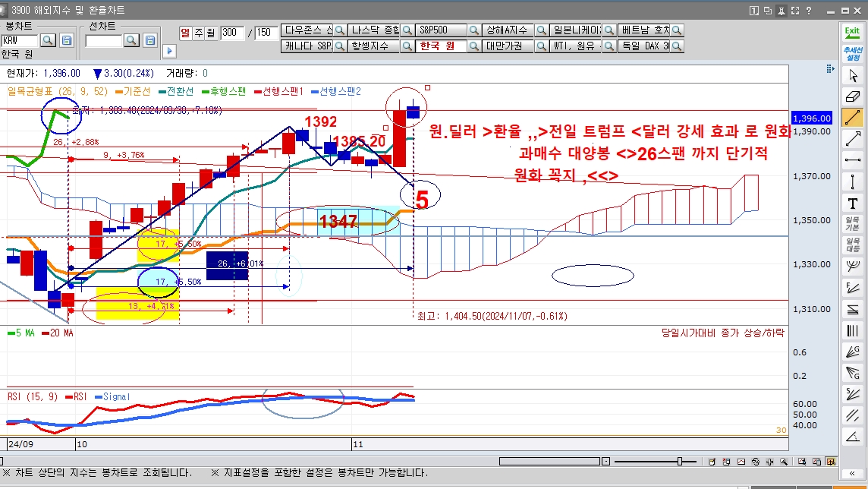Click the help question mark in title bar

tap(809, 11)
